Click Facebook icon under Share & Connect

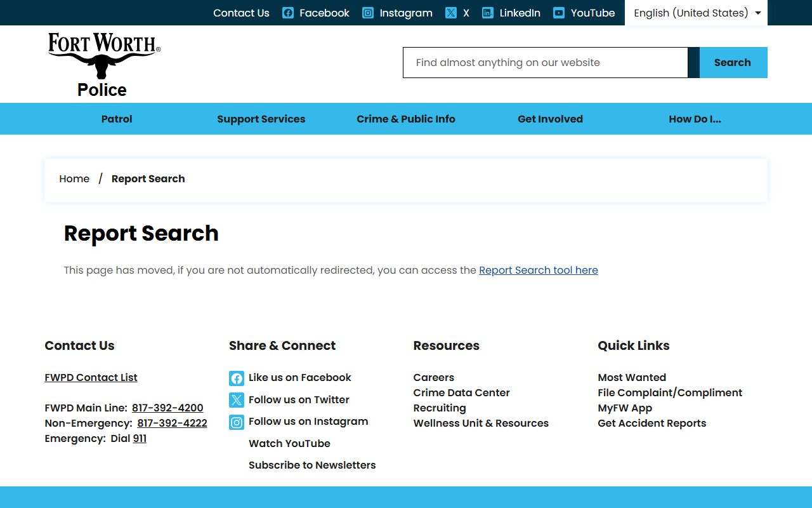237,378
